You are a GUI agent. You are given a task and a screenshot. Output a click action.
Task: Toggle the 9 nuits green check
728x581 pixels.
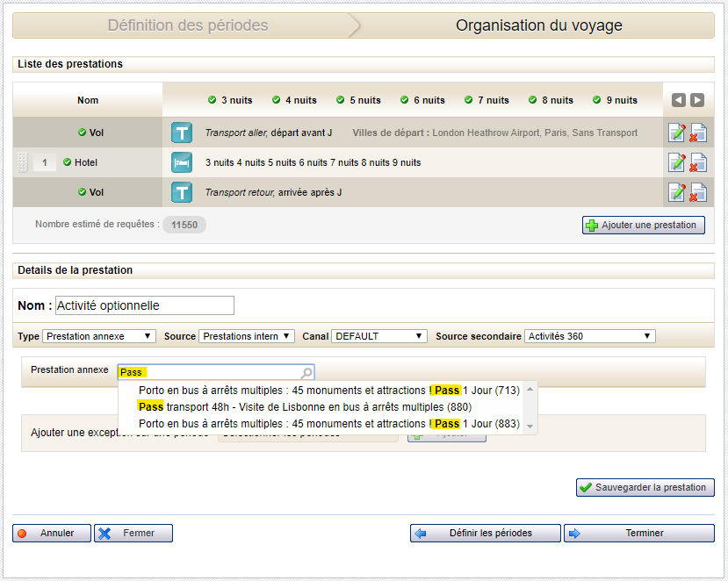click(596, 100)
